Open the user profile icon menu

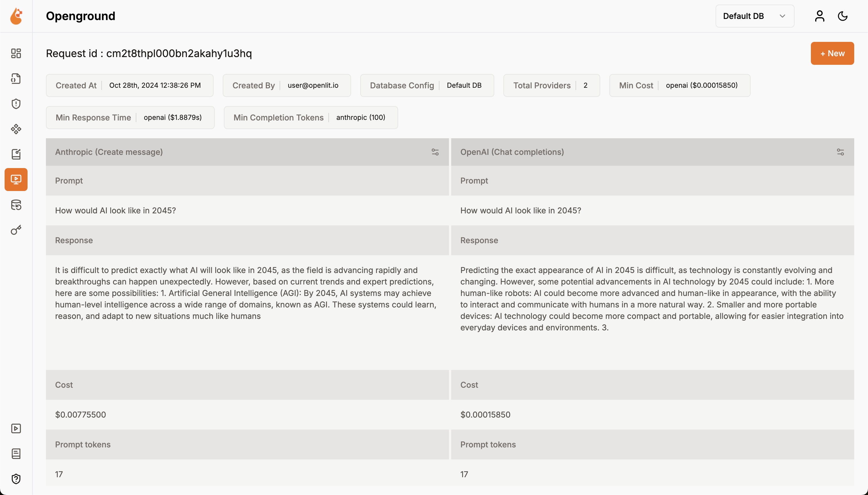[x=819, y=16]
